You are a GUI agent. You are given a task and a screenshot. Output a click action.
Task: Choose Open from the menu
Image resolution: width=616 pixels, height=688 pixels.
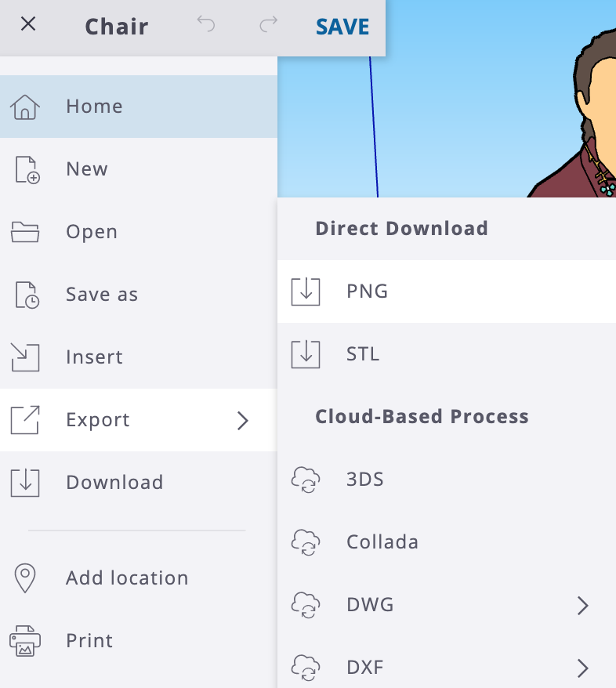pos(139,232)
